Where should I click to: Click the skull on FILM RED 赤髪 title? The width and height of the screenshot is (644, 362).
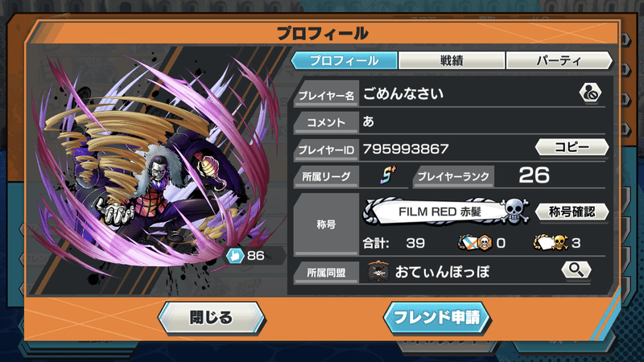click(x=514, y=212)
